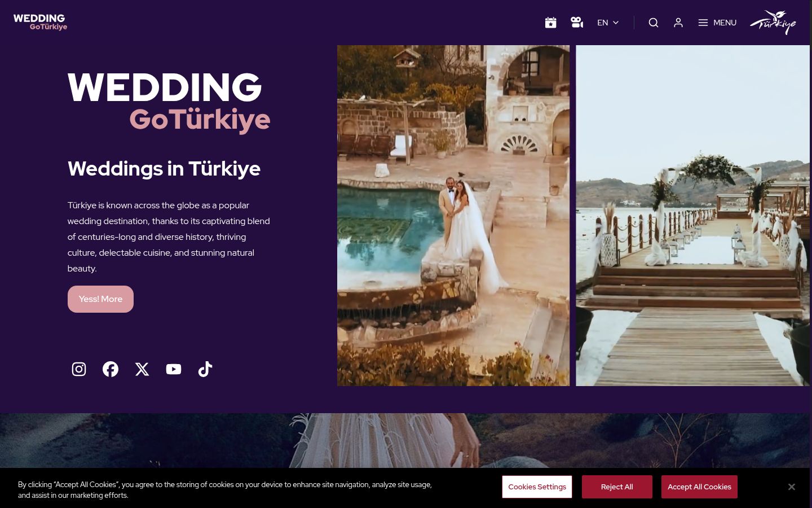Click the Türkiye tulip logo
This screenshot has height=508, width=812.
[x=773, y=23]
